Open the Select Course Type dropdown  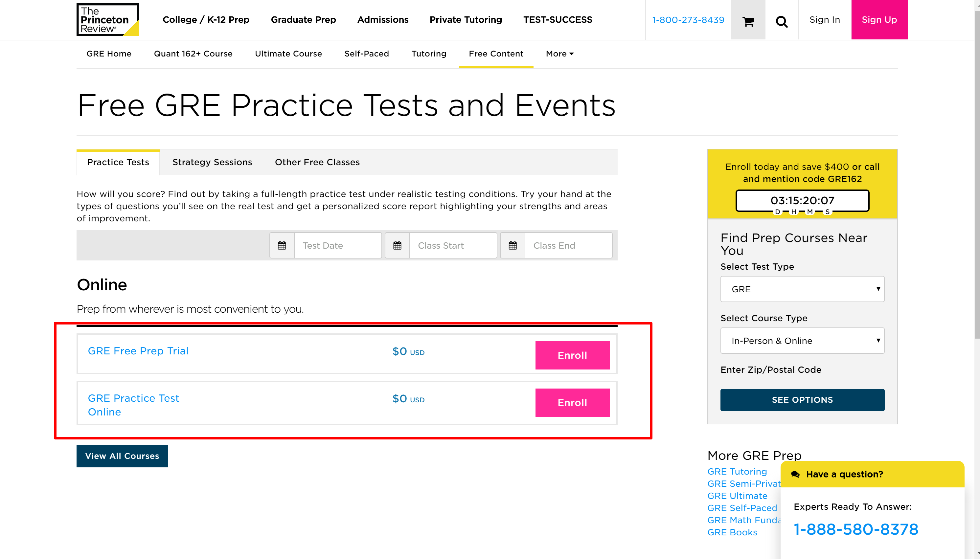[x=802, y=341]
